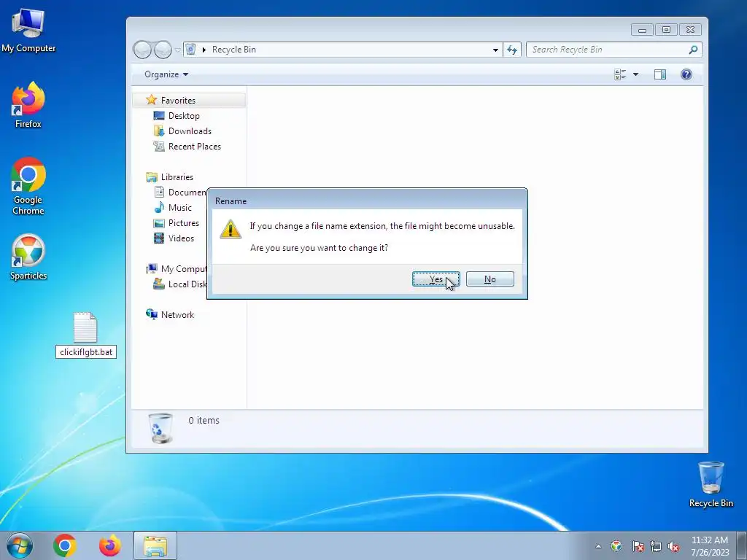Toggle the preview pane button
Viewport: 747px width, 560px height.
(659, 74)
